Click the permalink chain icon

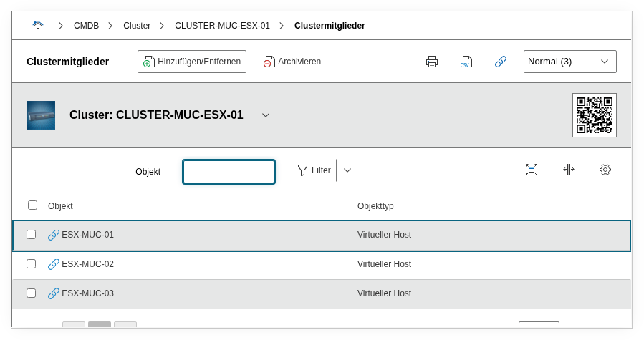(501, 62)
